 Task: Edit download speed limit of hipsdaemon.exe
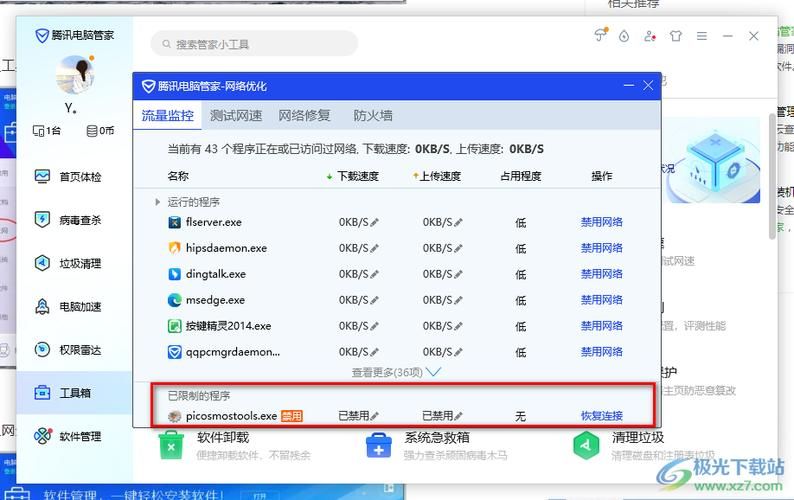click(x=375, y=248)
